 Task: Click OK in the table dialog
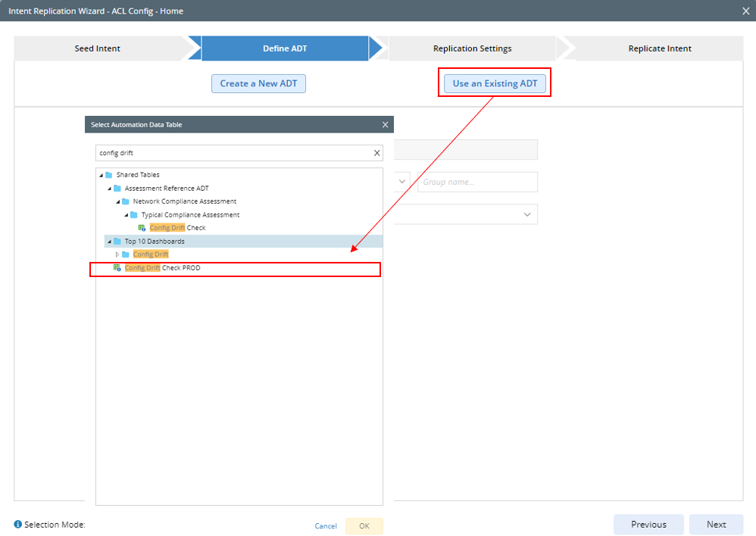(364, 526)
